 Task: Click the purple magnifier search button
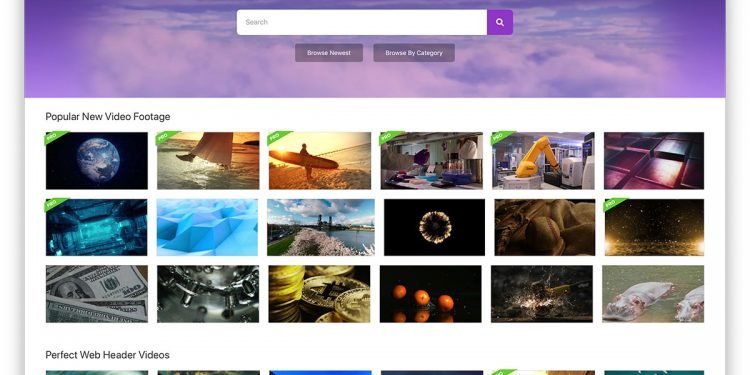(x=500, y=22)
